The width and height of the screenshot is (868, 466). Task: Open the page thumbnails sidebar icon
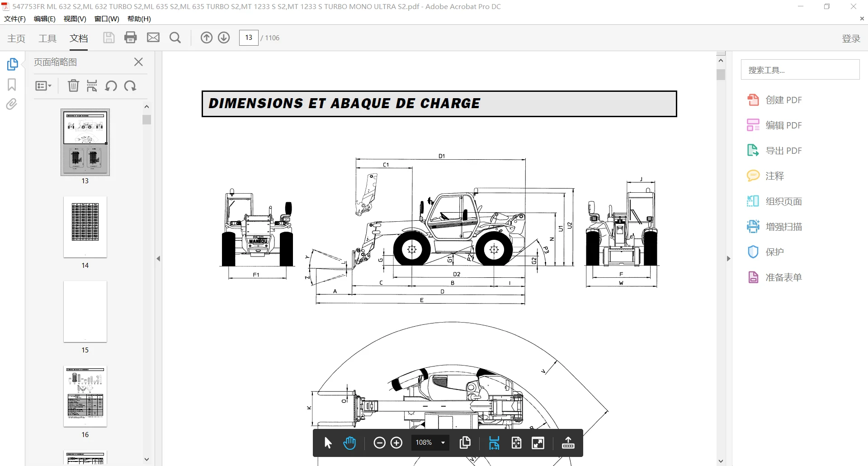click(x=12, y=64)
